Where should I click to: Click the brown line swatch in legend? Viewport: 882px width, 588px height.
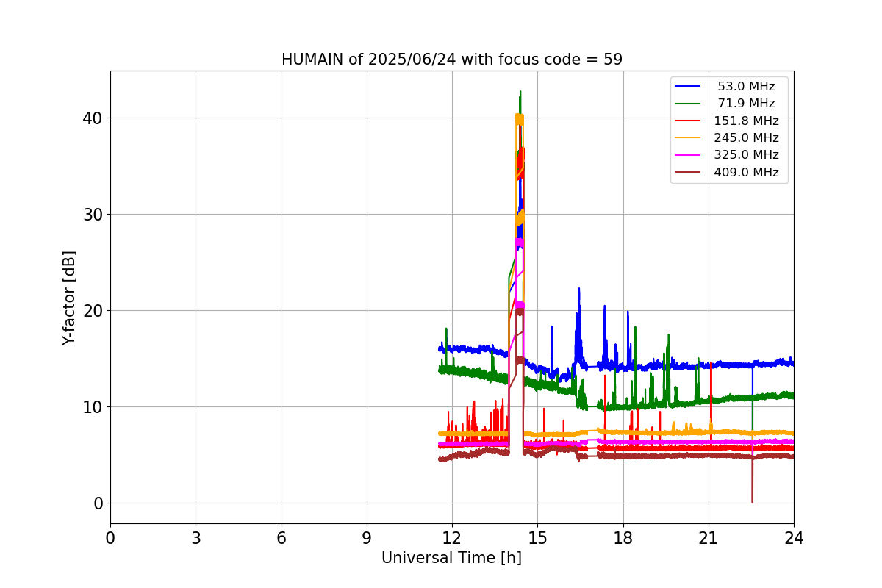[689, 173]
